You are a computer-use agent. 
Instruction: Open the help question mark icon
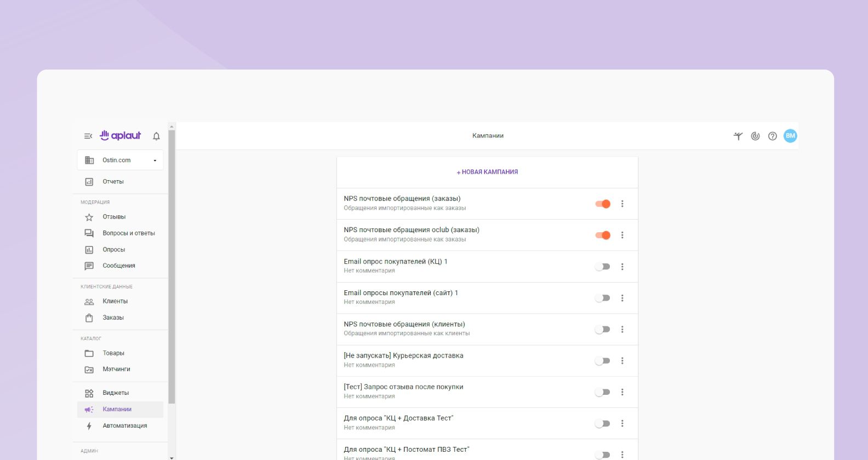[x=772, y=136]
